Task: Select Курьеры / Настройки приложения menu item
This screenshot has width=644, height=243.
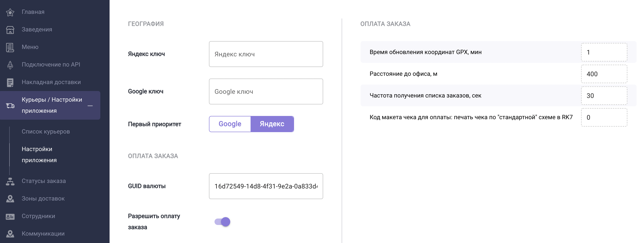Action: pyautogui.click(x=50, y=105)
